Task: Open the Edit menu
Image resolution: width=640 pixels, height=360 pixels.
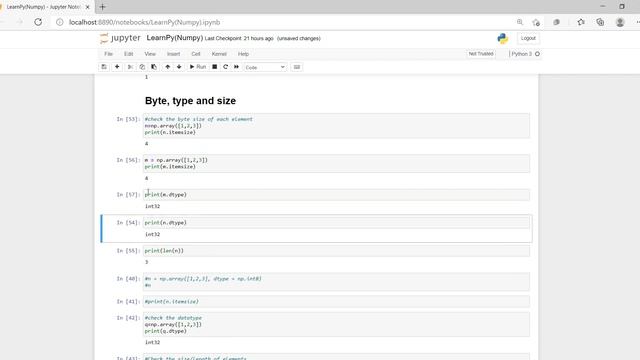Action: (129, 54)
